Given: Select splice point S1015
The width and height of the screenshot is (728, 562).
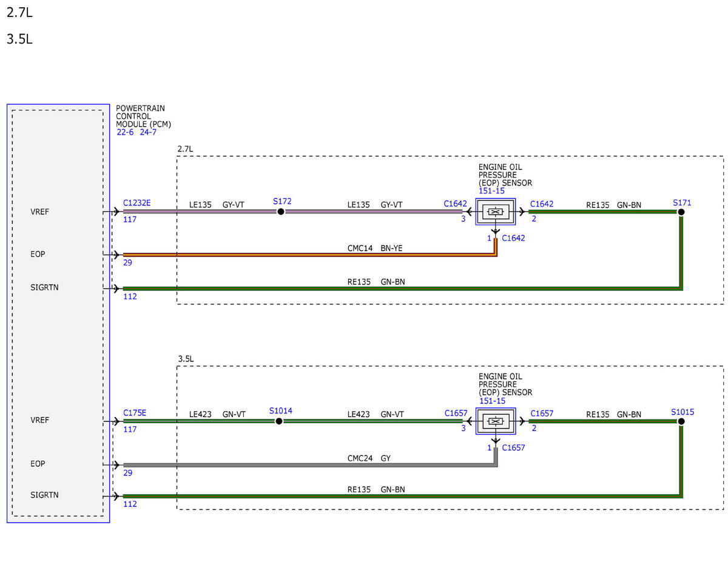Looking at the screenshot, I should coord(681,421).
